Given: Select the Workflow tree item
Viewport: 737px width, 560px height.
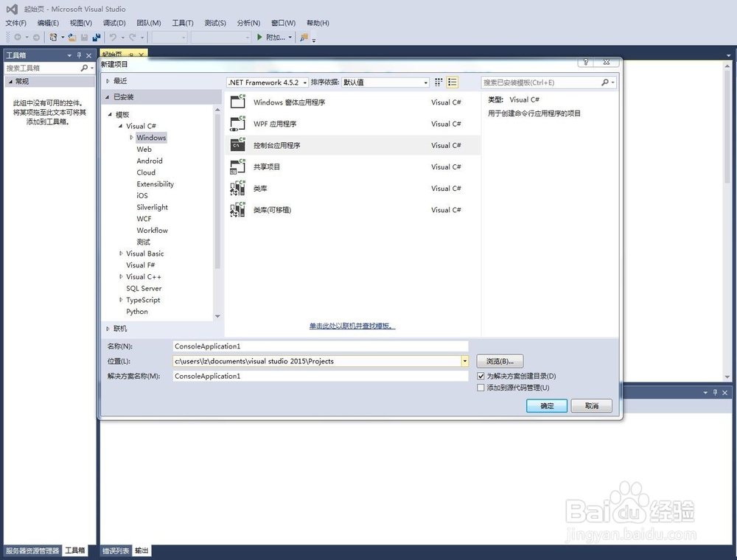Looking at the screenshot, I should click(x=153, y=230).
